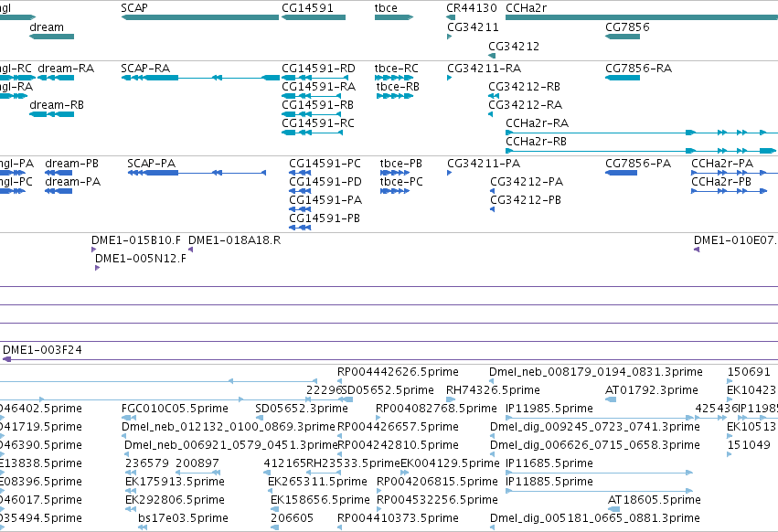
Task: Select the Dmel_dig_009245_0723_0741.3prime EST label
Action: tap(595, 427)
